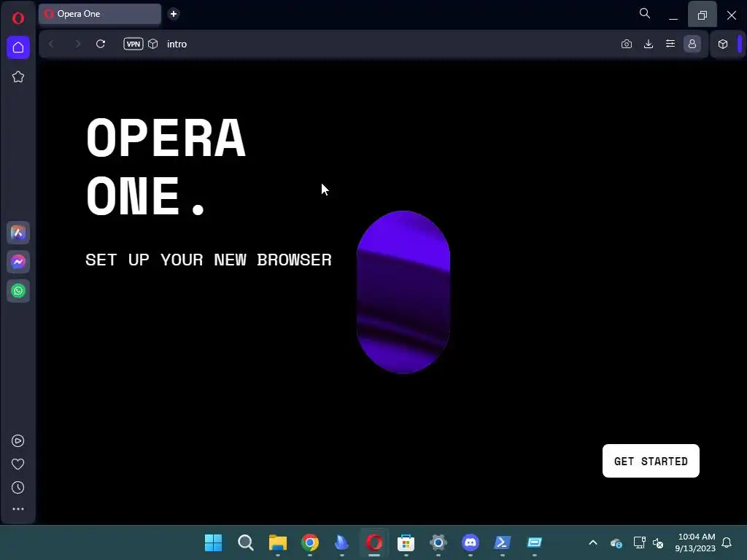
Task: Open Discord from taskbar
Action: coord(471,542)
